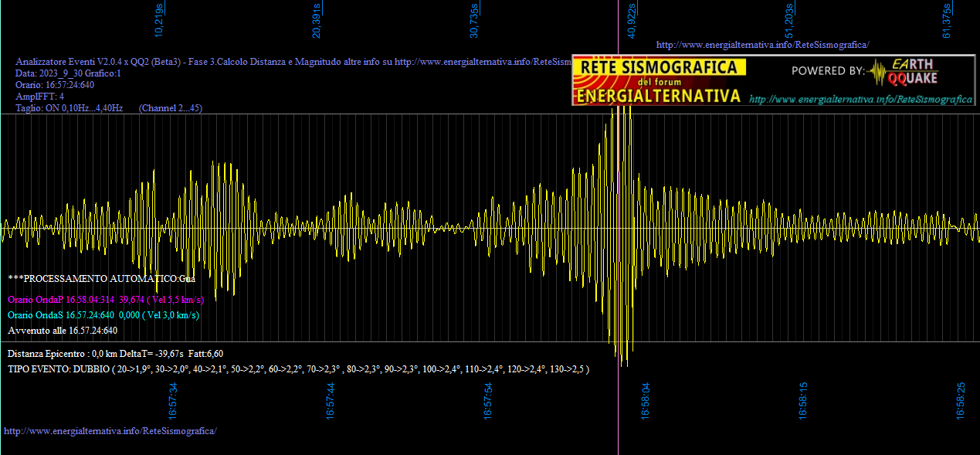Screen dimensions: 980x455
Task: Click the 16:58:04 bottom axis label
Action: point(646,401)
